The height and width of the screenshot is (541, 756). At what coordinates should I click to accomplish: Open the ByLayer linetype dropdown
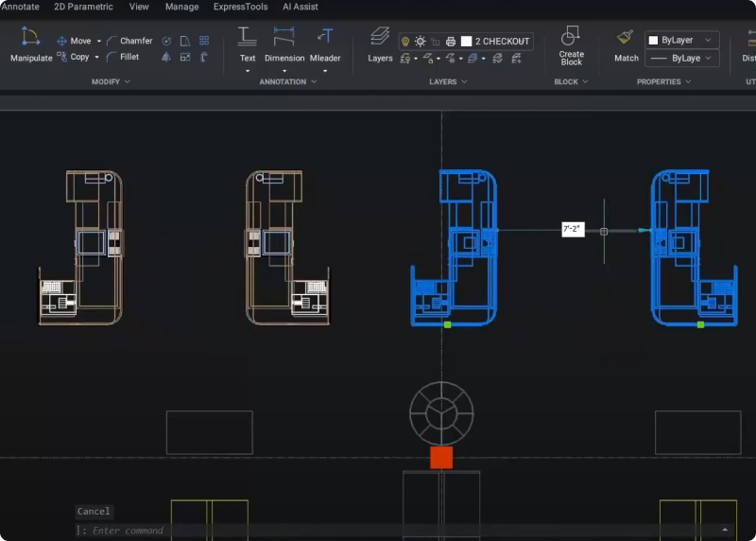pyautogui.click(x=681, y=59)
